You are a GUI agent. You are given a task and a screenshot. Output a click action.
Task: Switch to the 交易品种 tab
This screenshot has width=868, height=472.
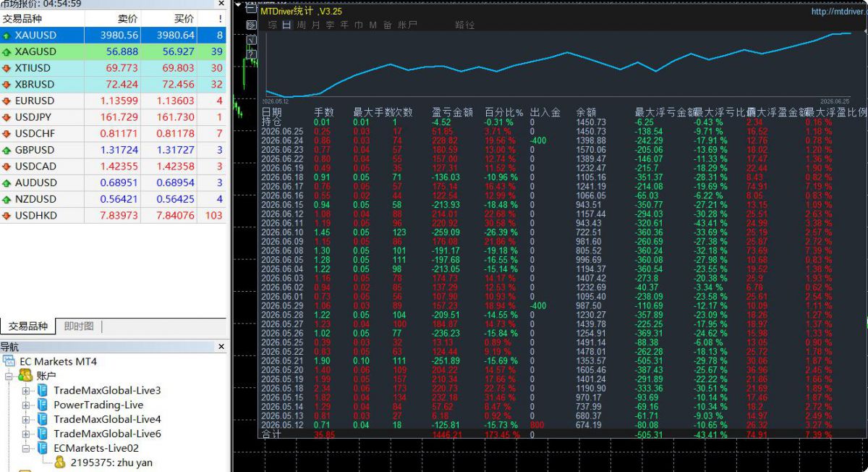28,326
